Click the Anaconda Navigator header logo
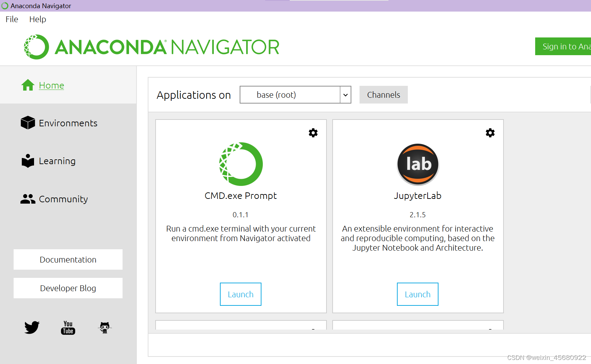The image size is (591, 364). click(151, 47)
